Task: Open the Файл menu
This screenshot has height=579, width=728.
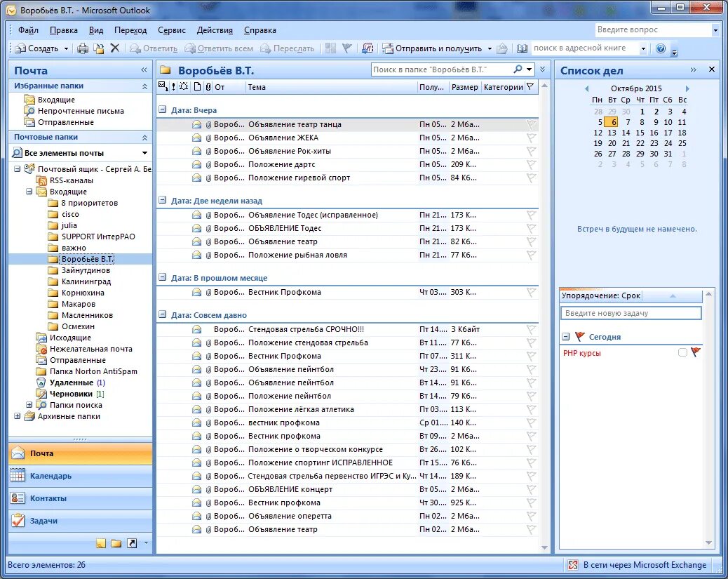Action: (x=28, y=30)
